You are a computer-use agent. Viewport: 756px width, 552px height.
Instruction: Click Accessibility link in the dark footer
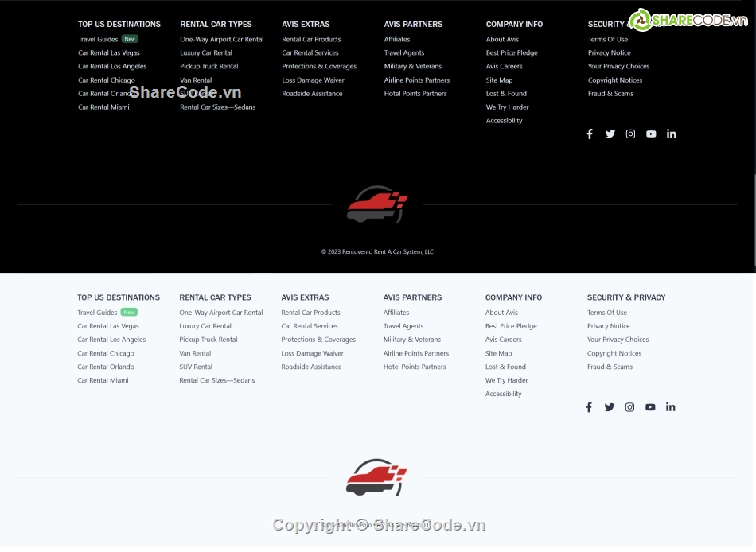505,121
